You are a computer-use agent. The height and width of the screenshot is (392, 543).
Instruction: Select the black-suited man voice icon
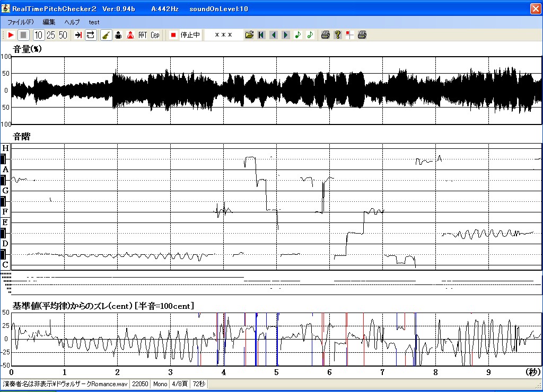118,35
